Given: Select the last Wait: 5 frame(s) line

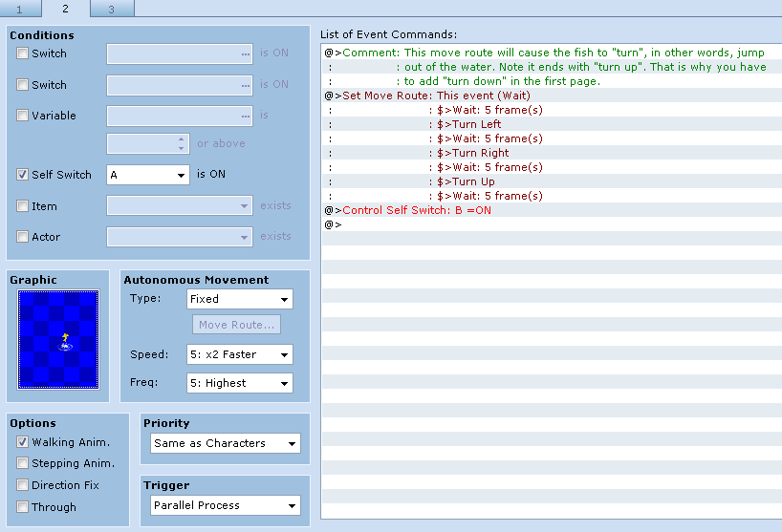Looking at the screenshot, I should tap(552, 196).
